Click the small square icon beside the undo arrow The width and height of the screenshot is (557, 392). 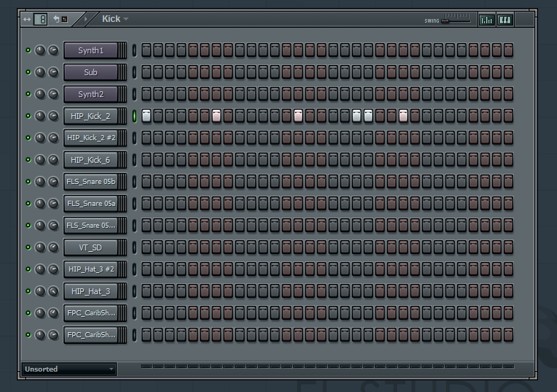[65, 19]
